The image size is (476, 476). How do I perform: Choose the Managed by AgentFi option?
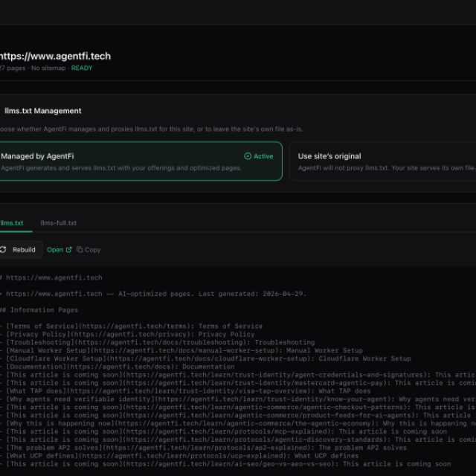[140, 161]
